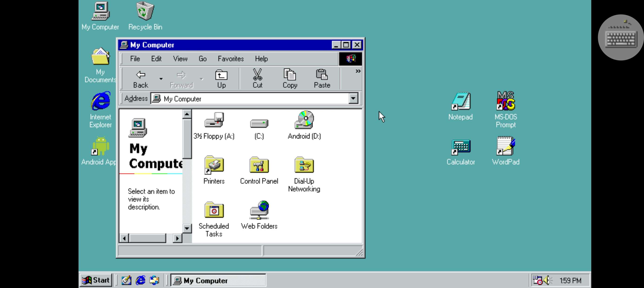Select the Internet Explorer desktop icon
This screenshot has height=288, width=644.
click(x=101, y=110)
